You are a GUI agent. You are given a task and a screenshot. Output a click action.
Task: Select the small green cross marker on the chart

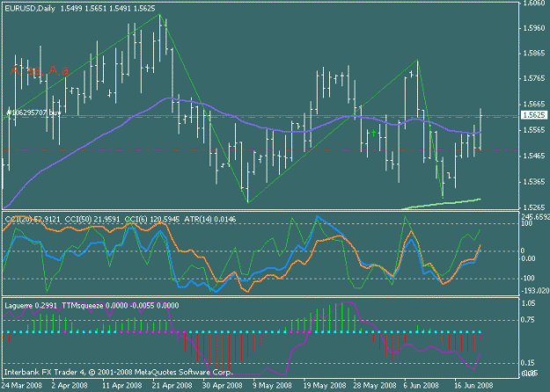[x=374, y=133]
